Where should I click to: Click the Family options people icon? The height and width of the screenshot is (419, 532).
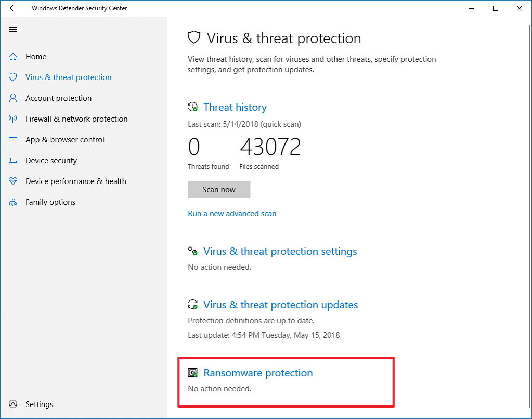coord(13,202)
